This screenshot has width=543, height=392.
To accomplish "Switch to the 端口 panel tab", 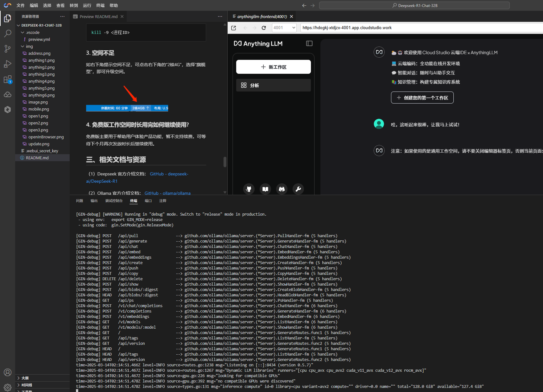I will [148, 201].
